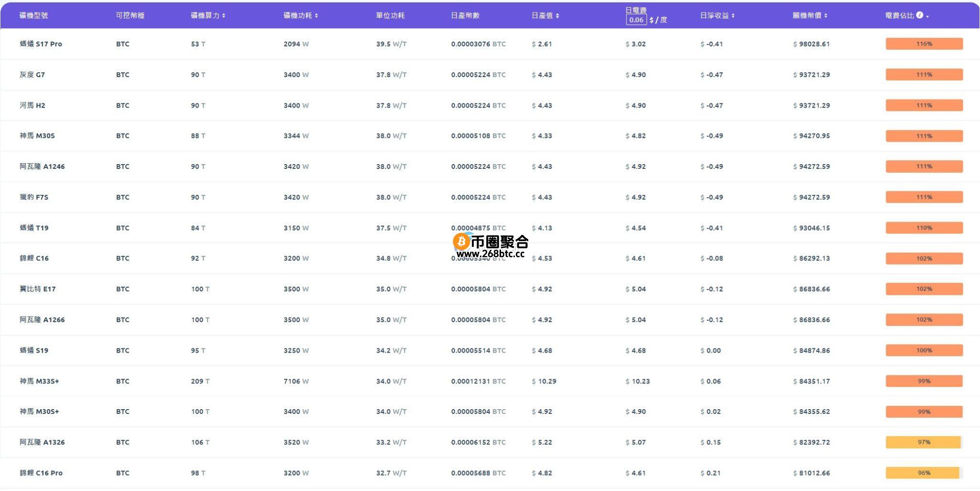Viewport: 980px width, 491px height.
Task: Click the yellow 97% ratio bar
Action: pyautogui.click(x=924, y=443)
